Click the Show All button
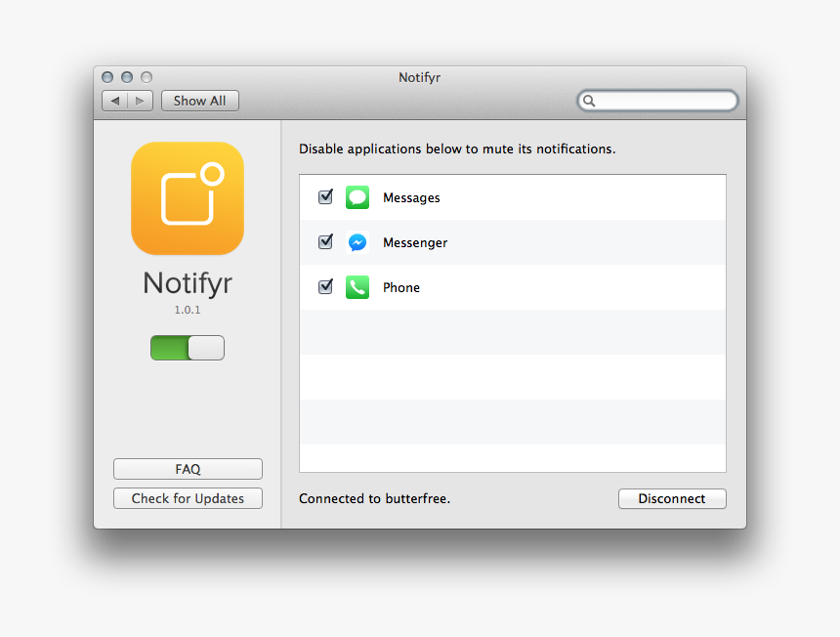840x637 pixels. point(199,101)
